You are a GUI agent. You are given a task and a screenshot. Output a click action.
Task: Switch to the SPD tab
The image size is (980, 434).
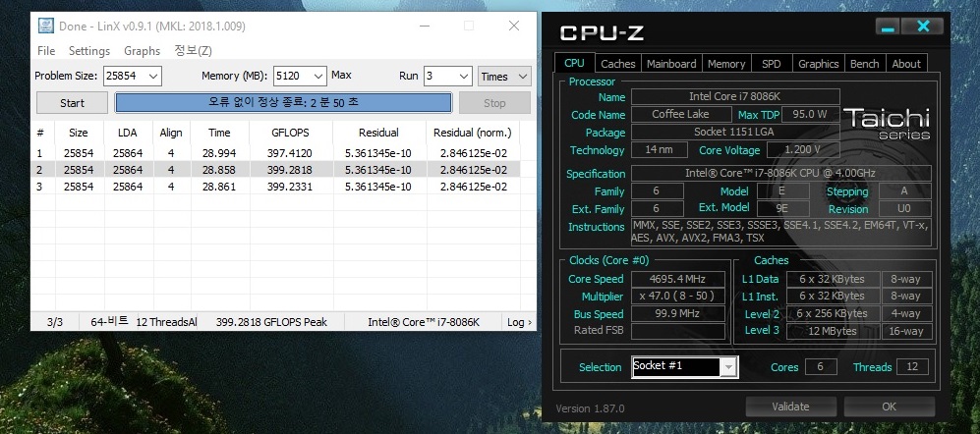click(x=772, y=64)
